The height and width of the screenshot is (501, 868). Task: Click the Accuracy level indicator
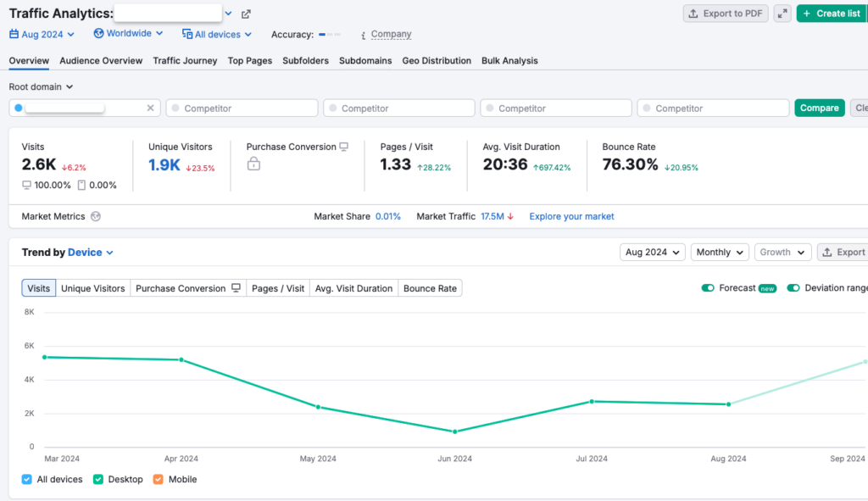[x=331, y=36]
